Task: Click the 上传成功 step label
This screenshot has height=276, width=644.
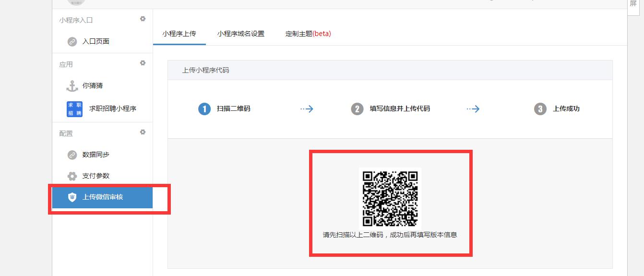Action: pyautogui.click(x=566, y=109)
